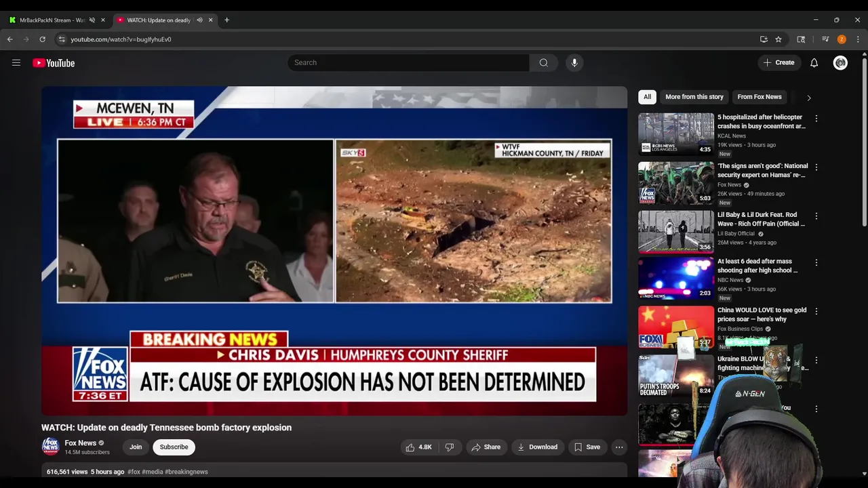
Task: Open 'China WOULD LOVE to see gold' title
Action: click(762, 314)
